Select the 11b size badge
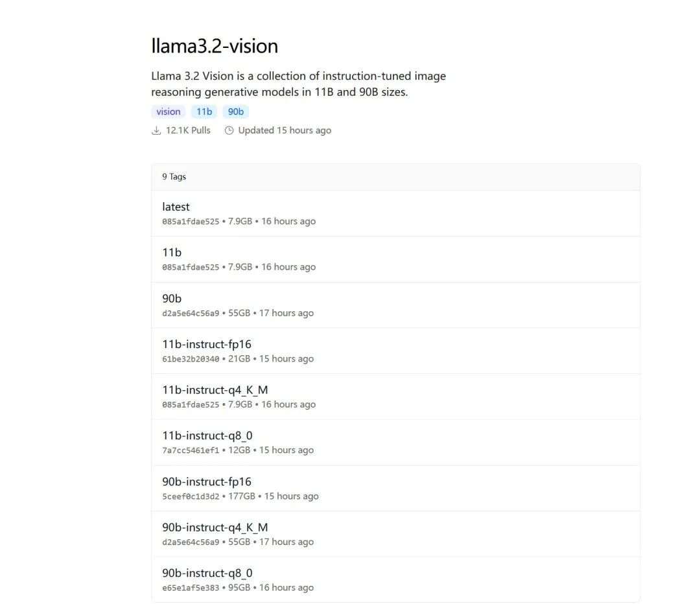 click(x=204, y=111)
